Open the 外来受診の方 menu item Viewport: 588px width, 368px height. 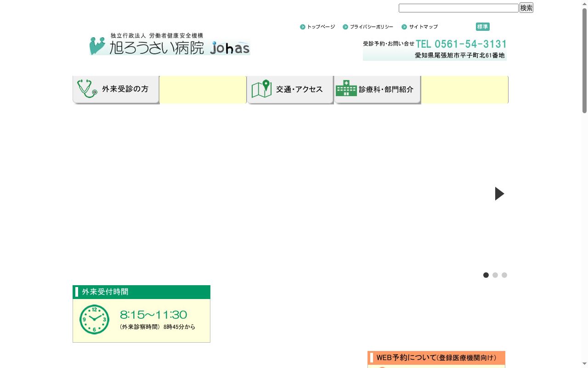116,90
